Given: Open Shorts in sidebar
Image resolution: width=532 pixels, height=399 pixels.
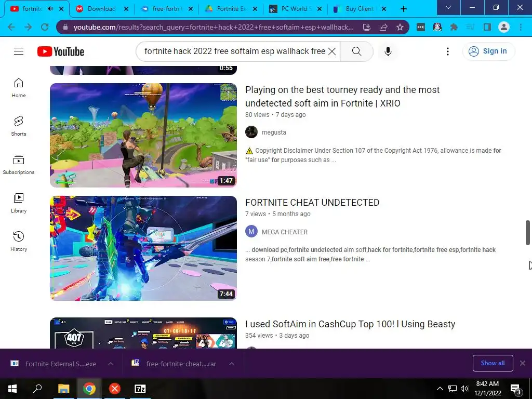Looking at the screenshot, I should click(x=19, y=126).
